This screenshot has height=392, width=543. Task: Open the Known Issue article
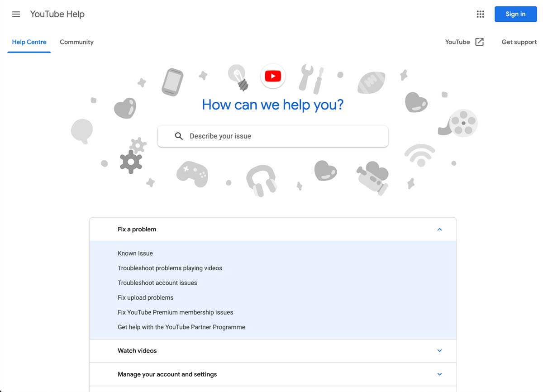click(x=135, y=253)
